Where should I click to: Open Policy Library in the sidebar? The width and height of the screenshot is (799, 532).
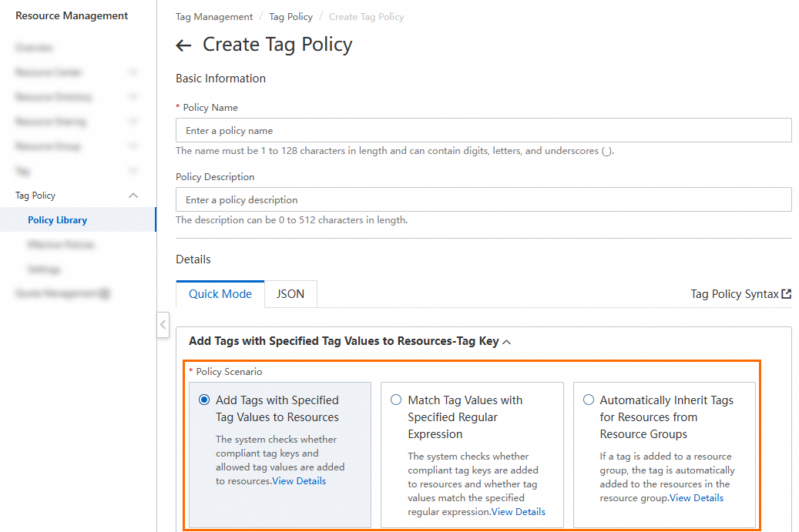click(x=57, y=220)
